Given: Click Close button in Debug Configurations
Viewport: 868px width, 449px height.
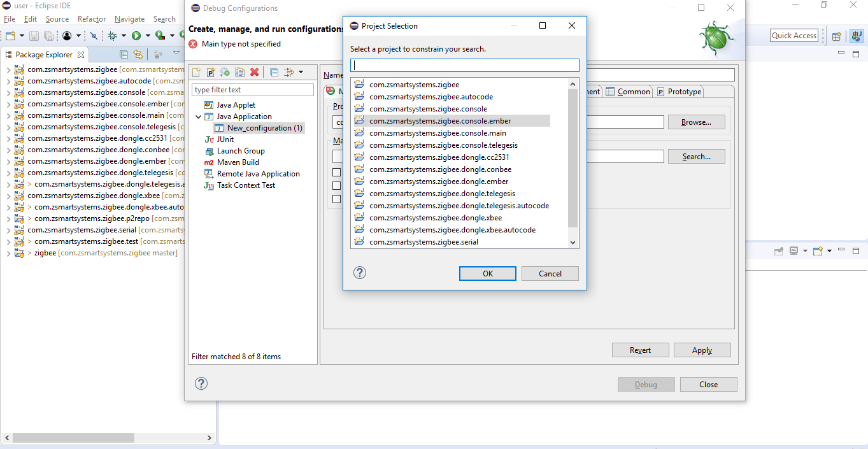Looking at the screenshot, I should (x=709, y=385).
